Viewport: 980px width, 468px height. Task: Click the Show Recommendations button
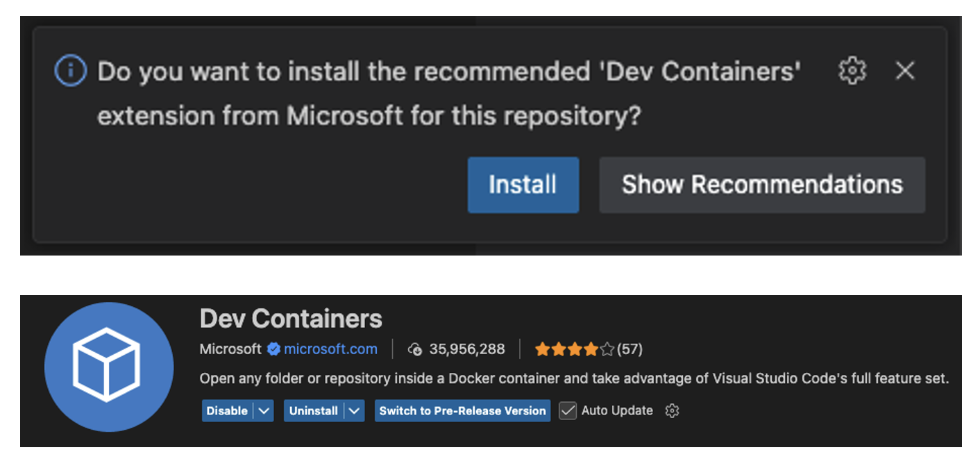[761, 185]
